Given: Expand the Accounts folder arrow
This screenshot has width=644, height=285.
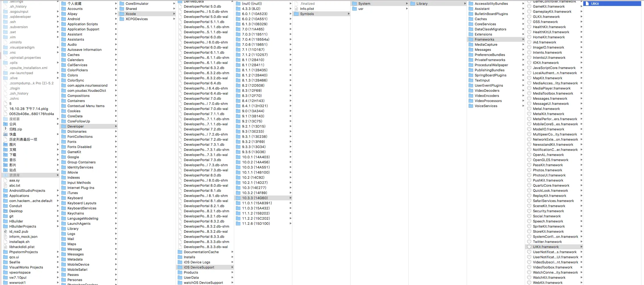Looking at the screenshot, I should click(116, 9).
